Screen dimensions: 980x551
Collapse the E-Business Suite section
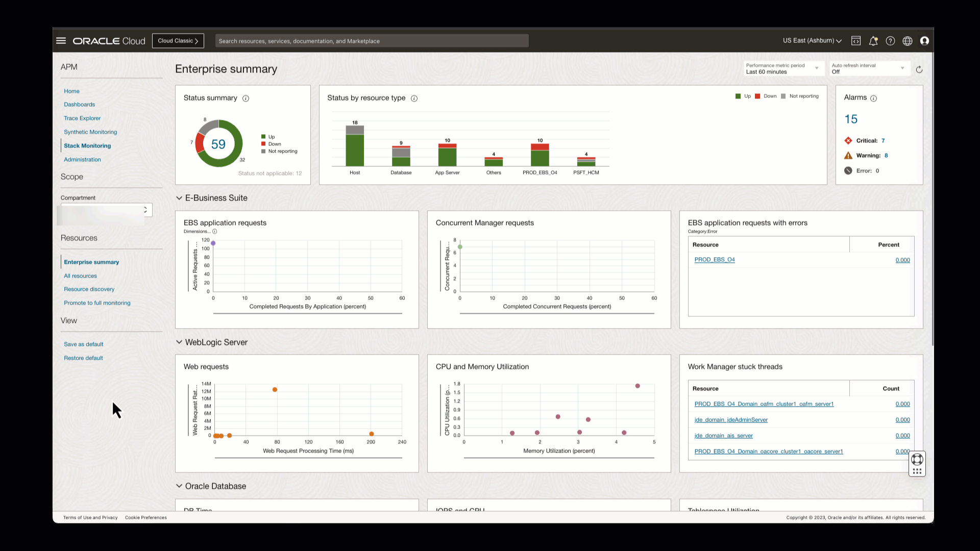coord(179,198)
